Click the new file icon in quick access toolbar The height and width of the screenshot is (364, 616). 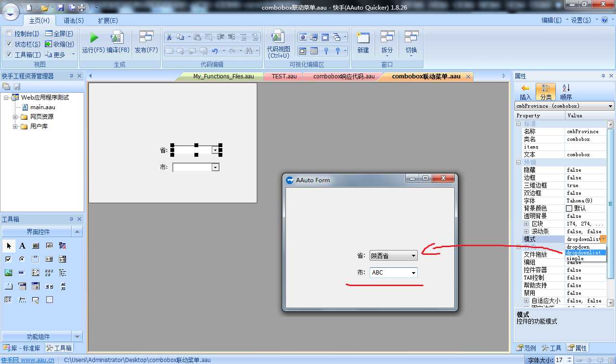29,8
